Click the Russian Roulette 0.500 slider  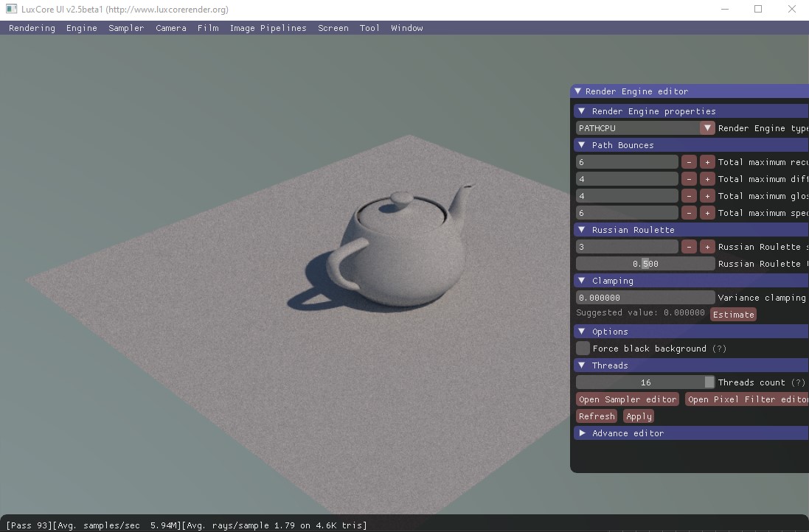[645, 264]
